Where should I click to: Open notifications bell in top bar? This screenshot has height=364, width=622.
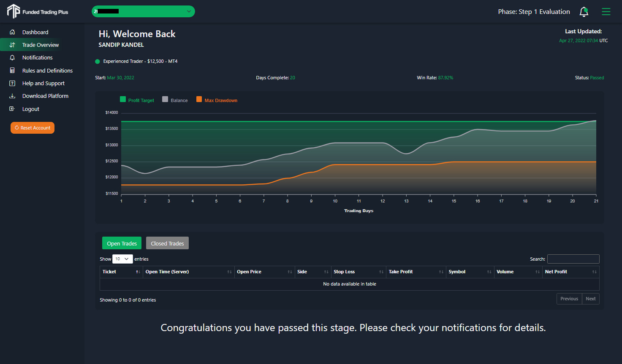pyautogui.click(x=584, y=12)
